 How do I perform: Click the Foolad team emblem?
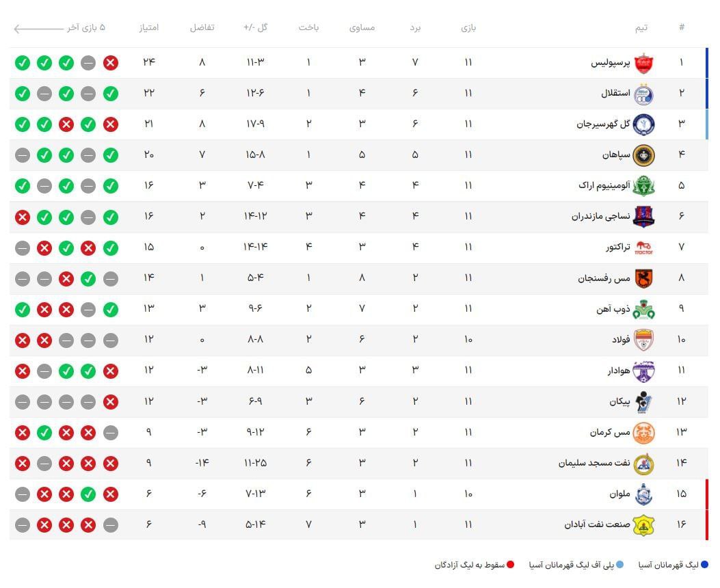[x=644, y=340]
